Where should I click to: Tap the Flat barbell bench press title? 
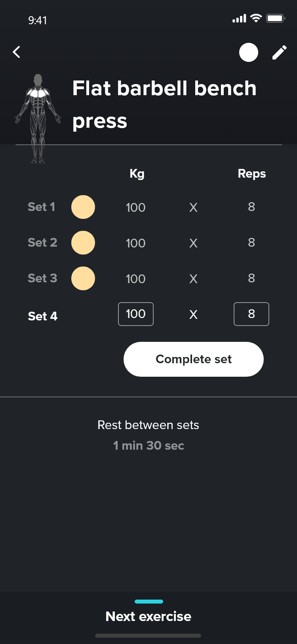point(164,104)
